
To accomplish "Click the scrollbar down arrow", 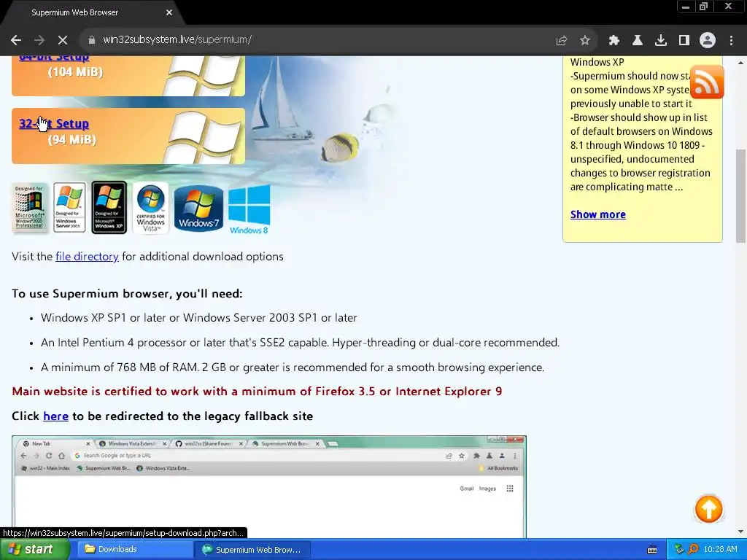I will (x=740, y=532).
